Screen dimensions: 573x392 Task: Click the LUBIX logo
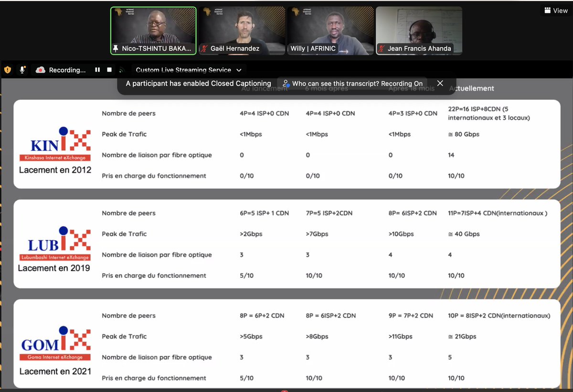[x=55, y=244]
